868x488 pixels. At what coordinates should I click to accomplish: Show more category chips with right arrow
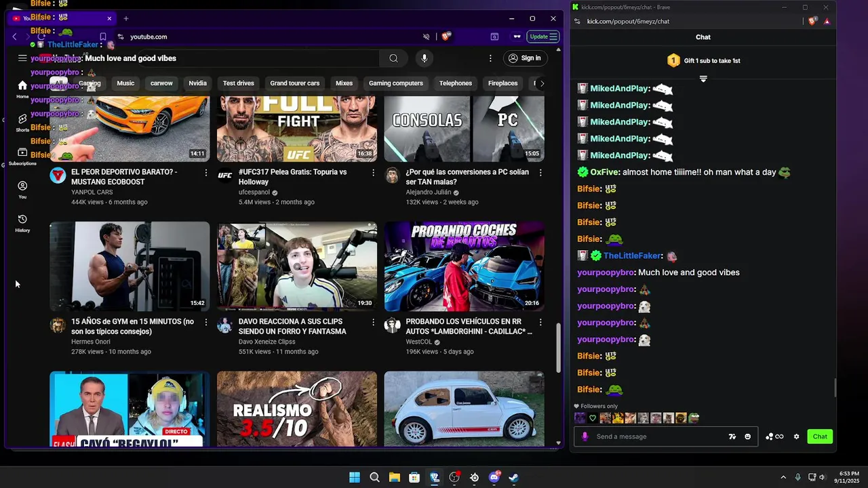542,83
